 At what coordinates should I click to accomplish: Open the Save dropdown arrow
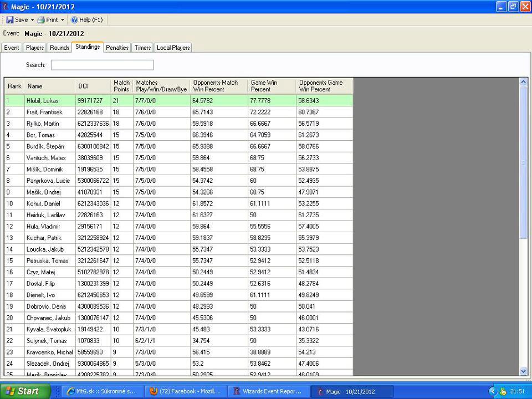(33, 20)
